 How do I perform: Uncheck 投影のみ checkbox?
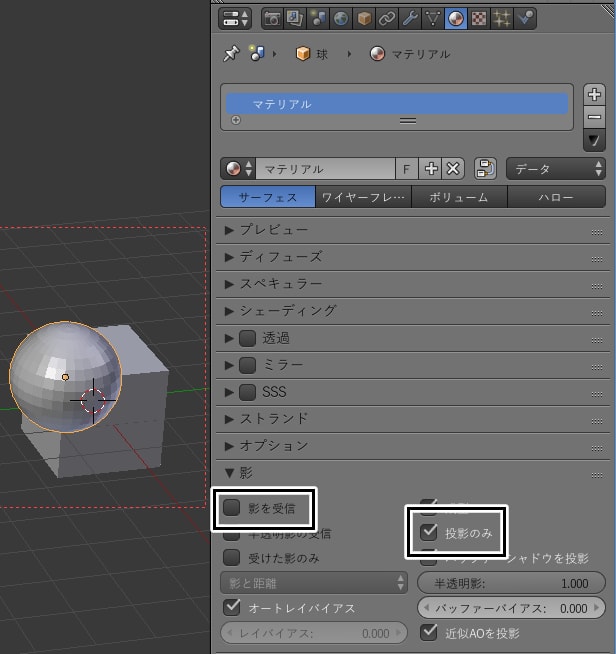click(x=429, y=533)
